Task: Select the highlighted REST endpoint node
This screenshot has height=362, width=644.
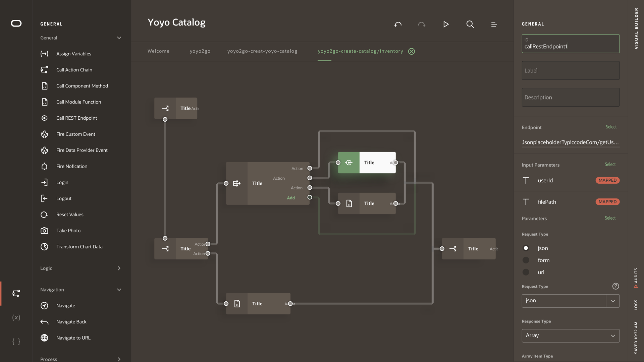Action: point(367,163)
